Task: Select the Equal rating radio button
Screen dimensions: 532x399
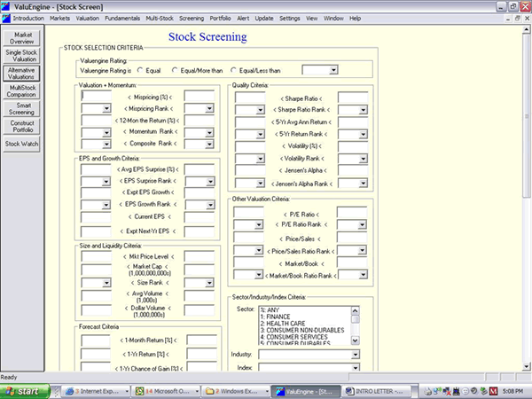Action: (140, 70)
